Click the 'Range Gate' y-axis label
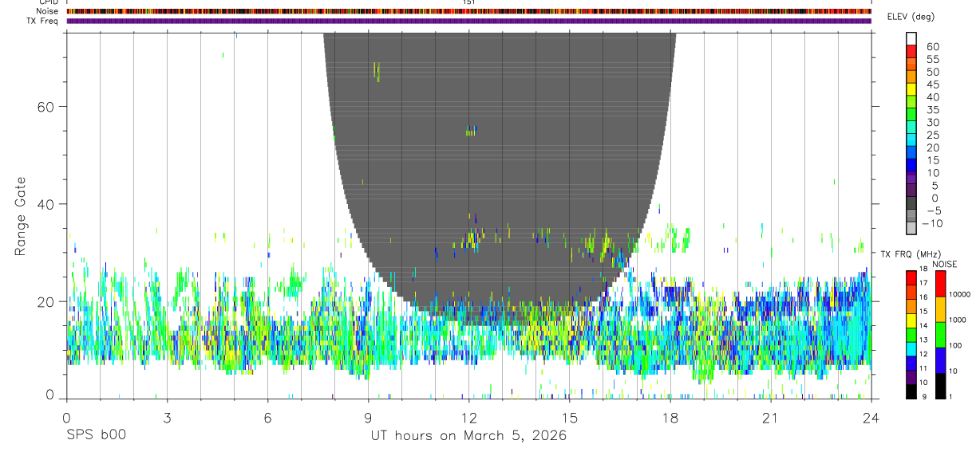The width and height of the screenshot is (980, 452). 21,215
